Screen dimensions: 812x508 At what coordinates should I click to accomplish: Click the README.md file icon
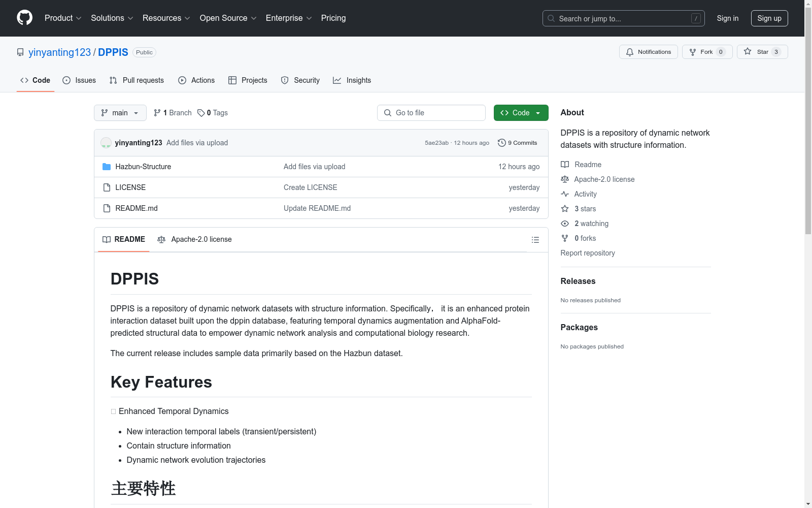click(107, 208)
